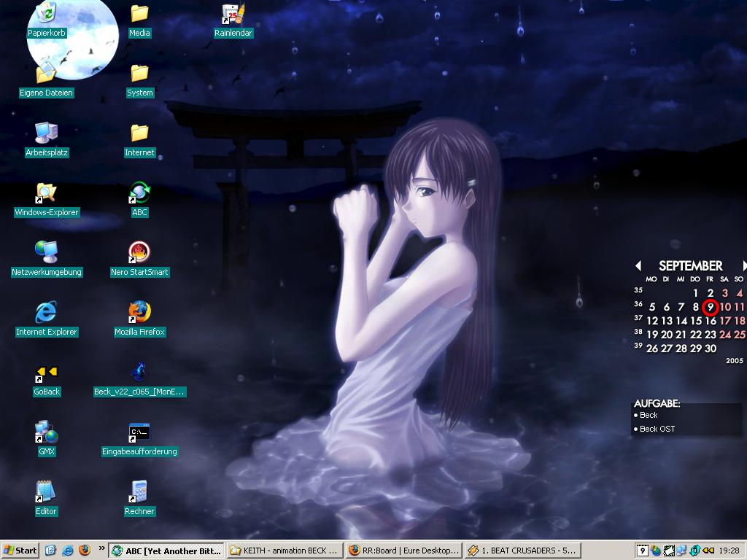This screenshot has width=747, height=560.
Task: Select Sunday September 25 in calendar
Action: (740, 335)
